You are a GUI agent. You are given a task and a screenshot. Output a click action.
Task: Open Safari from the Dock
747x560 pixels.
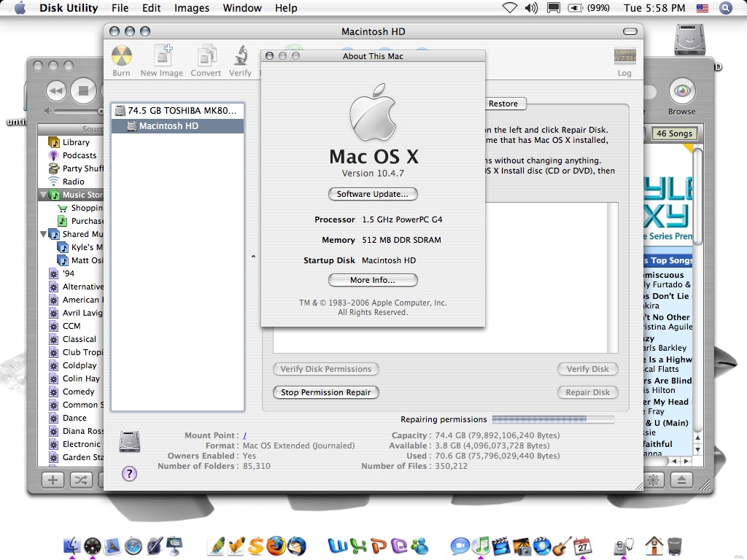click(x=133, y=545)
